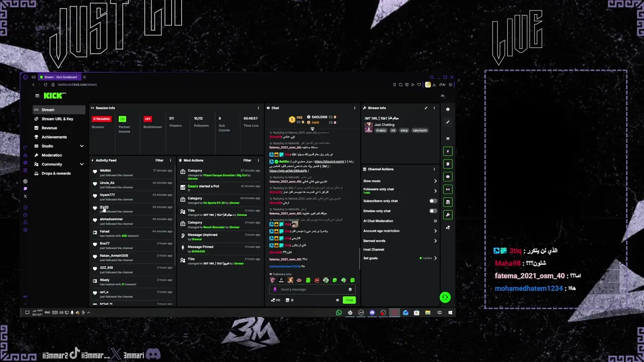Open the imtjr.at link in chat
The image size is (644, 362).
pyautogui.click(x=288, y=171)
